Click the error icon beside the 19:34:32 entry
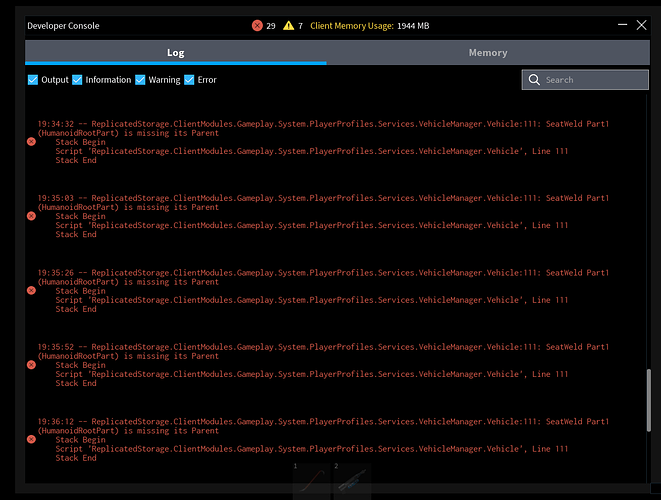This screenshot has height=500, width=661. pos(31,142)
